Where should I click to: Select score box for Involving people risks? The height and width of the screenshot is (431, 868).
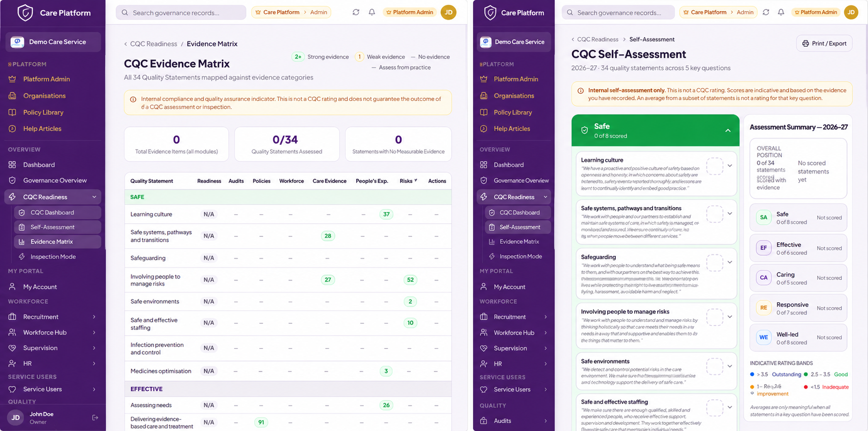click(x=715, y=317)
